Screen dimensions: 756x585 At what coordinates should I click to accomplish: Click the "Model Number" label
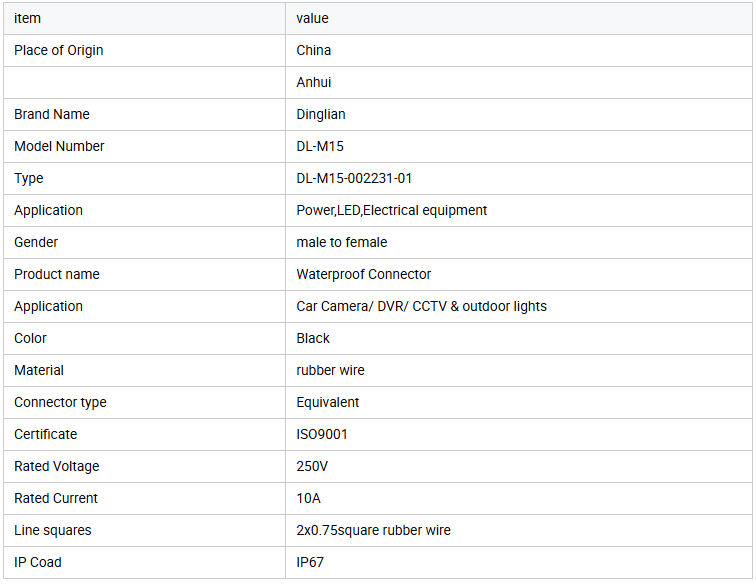[x=59, y=146]
